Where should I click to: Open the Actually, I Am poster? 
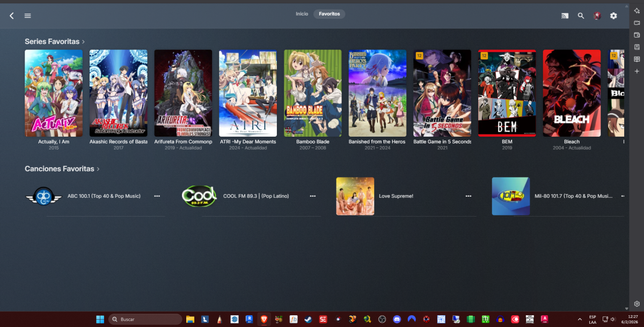pyautogui.click(x=54, y=93)
